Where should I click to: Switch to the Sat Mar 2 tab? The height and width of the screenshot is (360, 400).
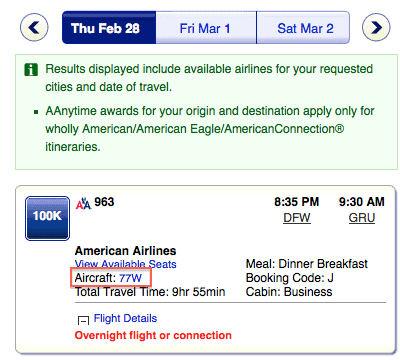tap(303, 28)
